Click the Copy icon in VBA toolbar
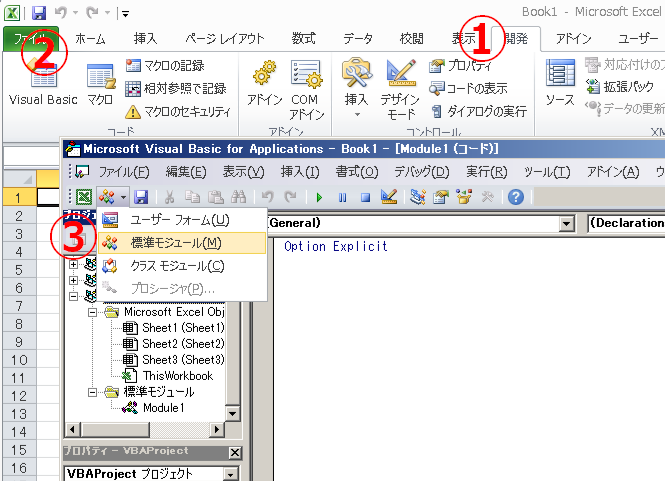Viewport: 665px width, 481px height. (193, 197)
